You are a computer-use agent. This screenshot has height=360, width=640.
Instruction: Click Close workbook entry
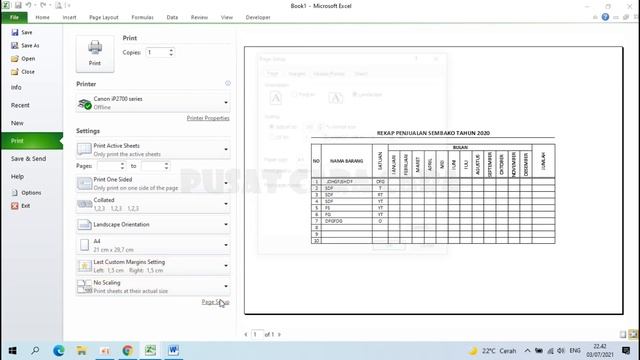[23, 71]
